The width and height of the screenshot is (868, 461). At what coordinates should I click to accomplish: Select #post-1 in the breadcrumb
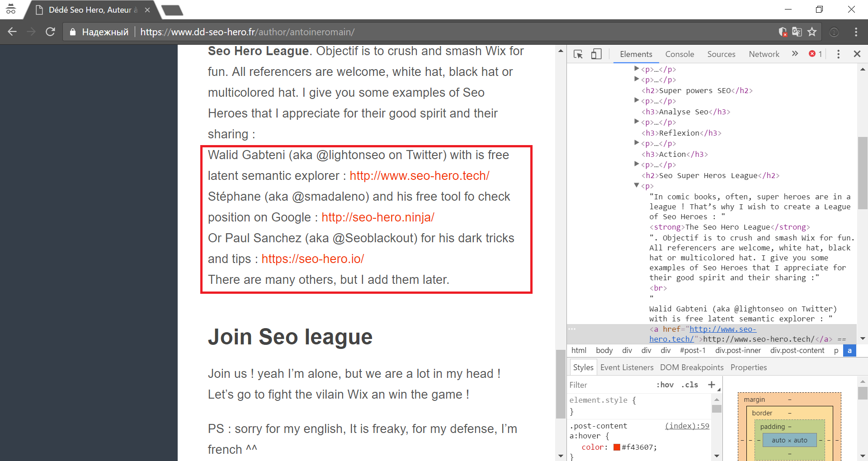692,350
